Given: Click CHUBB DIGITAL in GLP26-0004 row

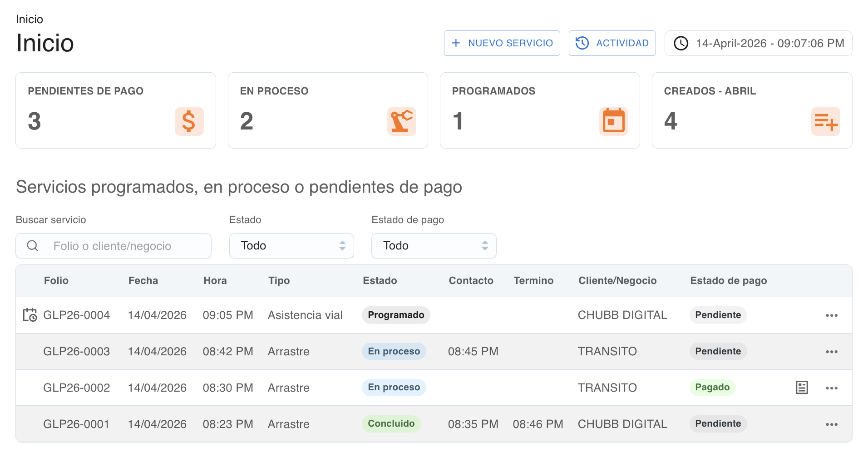Looking at the screenshot, I should point(622,315).
